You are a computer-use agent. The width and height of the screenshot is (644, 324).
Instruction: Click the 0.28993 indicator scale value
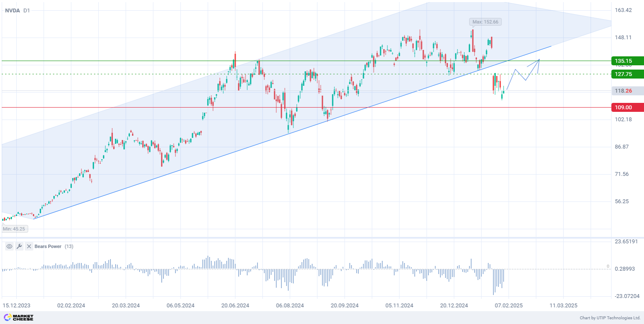click(624, 269)
